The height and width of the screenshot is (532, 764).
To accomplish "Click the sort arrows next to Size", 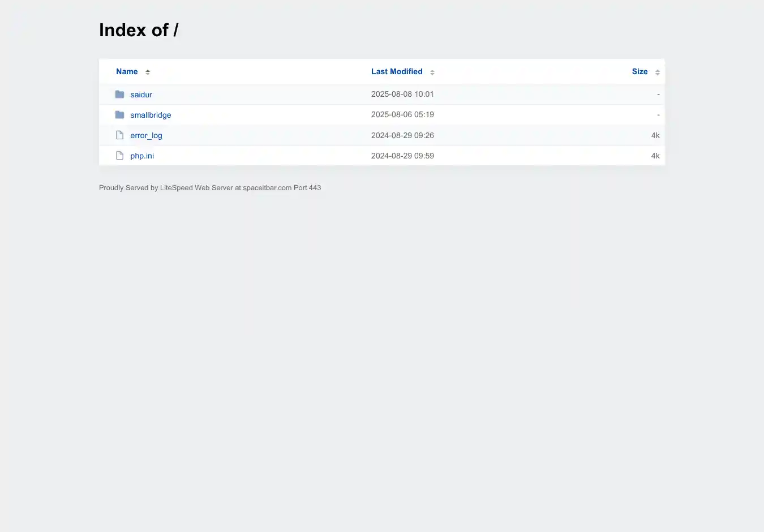I will 657,72.
